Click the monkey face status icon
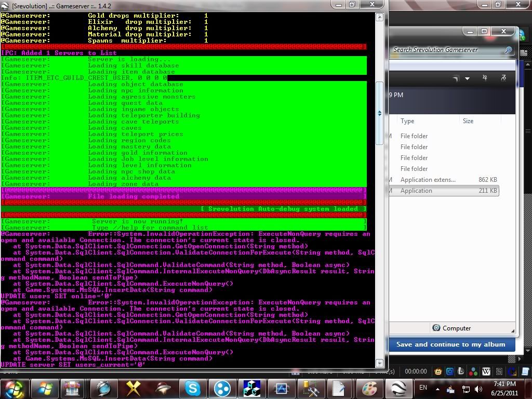The width and height of the screenshot is (532, 399). pos(438,372)
